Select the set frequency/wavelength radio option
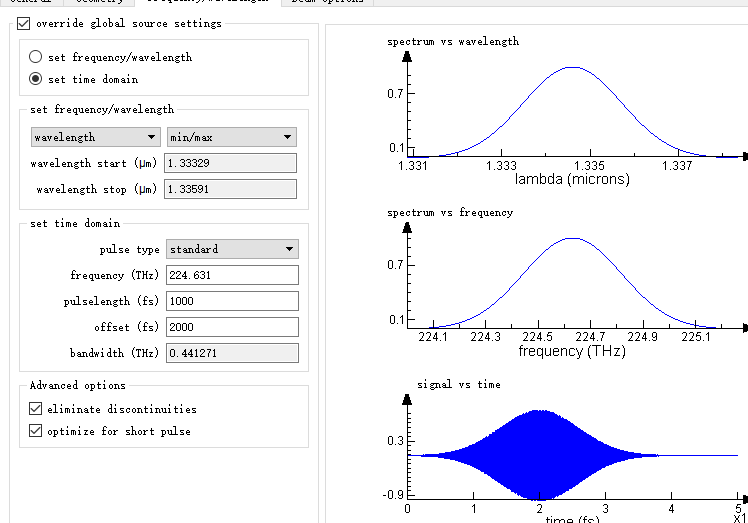The image size is (748, 523). pos(35,57)
